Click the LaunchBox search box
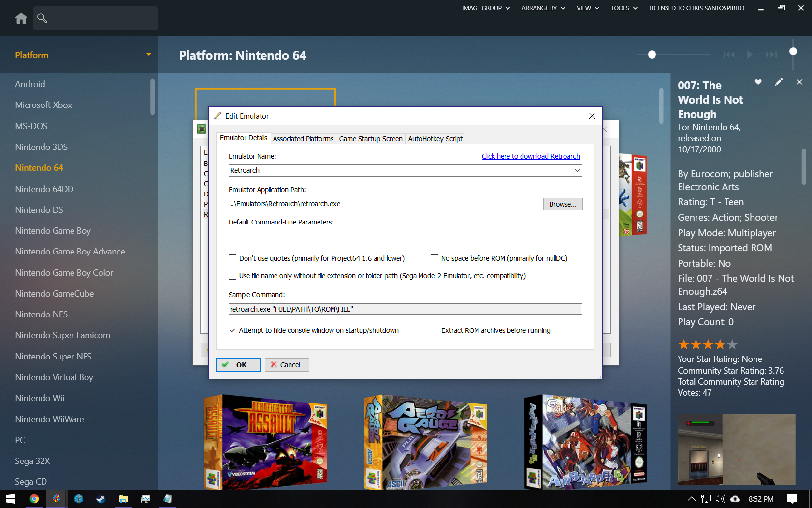This screenshot has height=508, width=812. [x=95, y=18]
